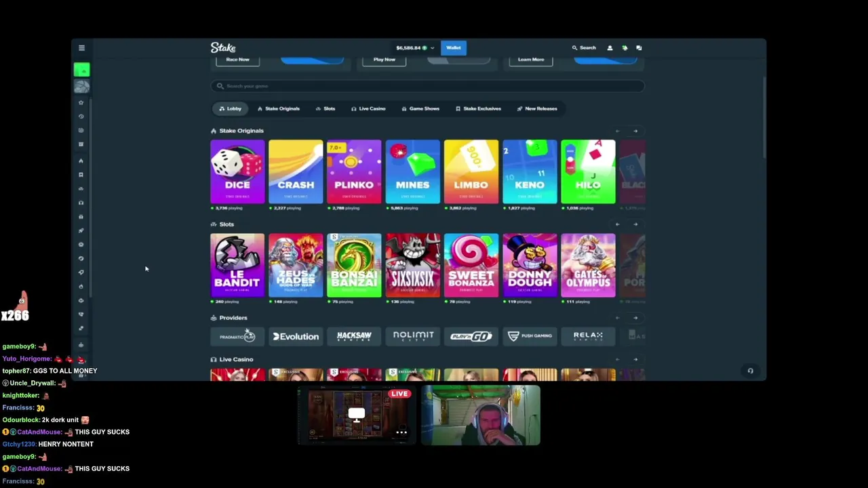Click the Play Now button
This screenshot has width=868, height=488.
[384, 60]
